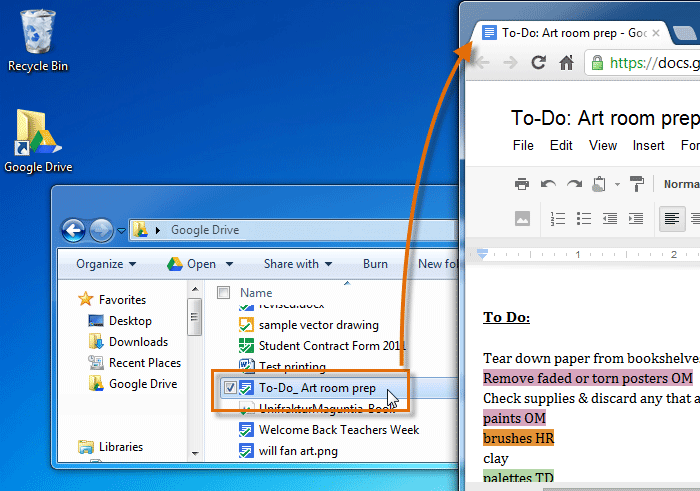This screenshot has height=491, width=700.
Task: Click the browser forward arrow
Action: (x=510, y=62)
